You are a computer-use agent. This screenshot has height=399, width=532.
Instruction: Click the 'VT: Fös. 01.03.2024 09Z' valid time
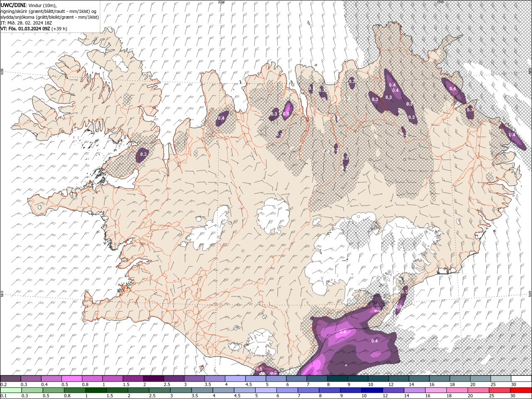(25, 29)
